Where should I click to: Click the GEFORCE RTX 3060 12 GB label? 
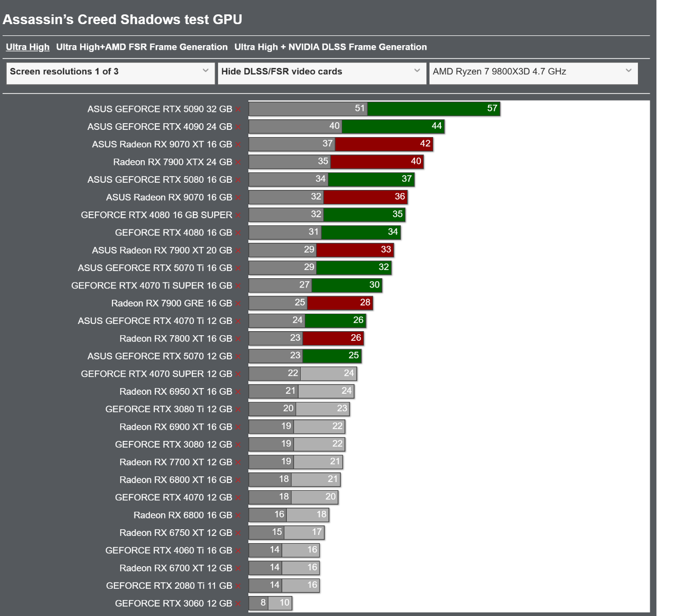173,604
